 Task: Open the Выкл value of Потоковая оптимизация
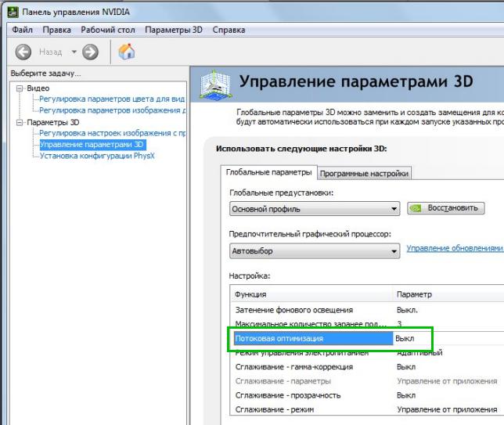pyautogui.click(x=405, y=339)
